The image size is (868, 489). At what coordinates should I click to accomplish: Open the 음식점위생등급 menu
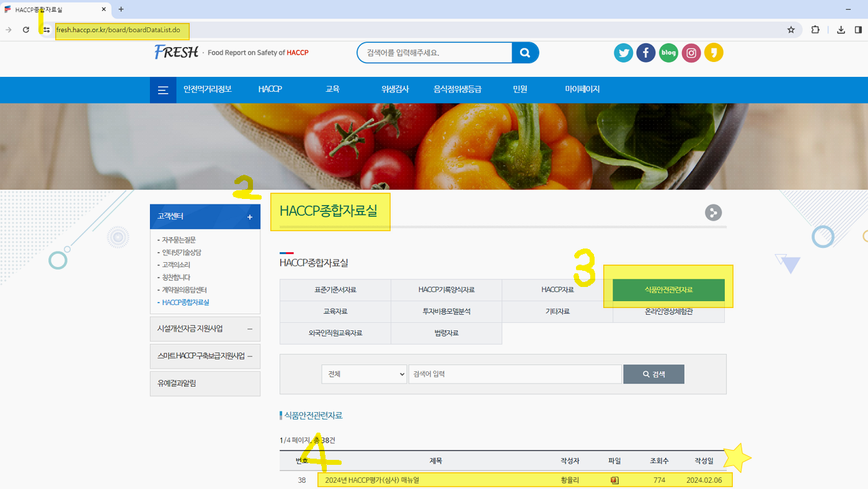pos(458,89)
